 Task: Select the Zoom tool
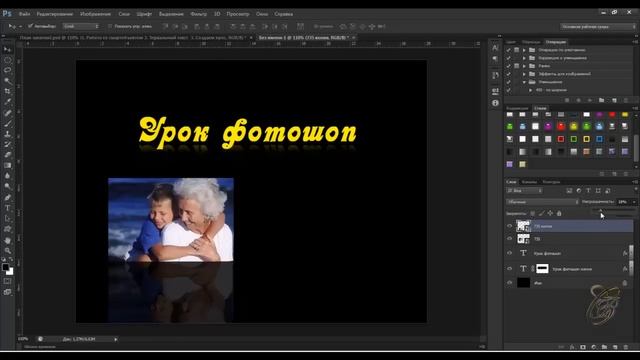tap(7, 251)
